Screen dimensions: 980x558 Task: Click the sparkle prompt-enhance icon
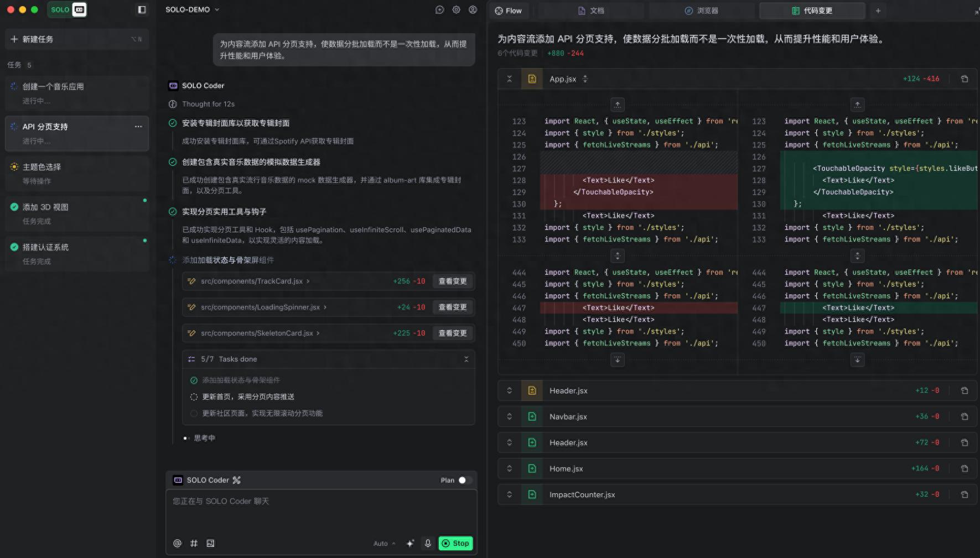point(410,543)
